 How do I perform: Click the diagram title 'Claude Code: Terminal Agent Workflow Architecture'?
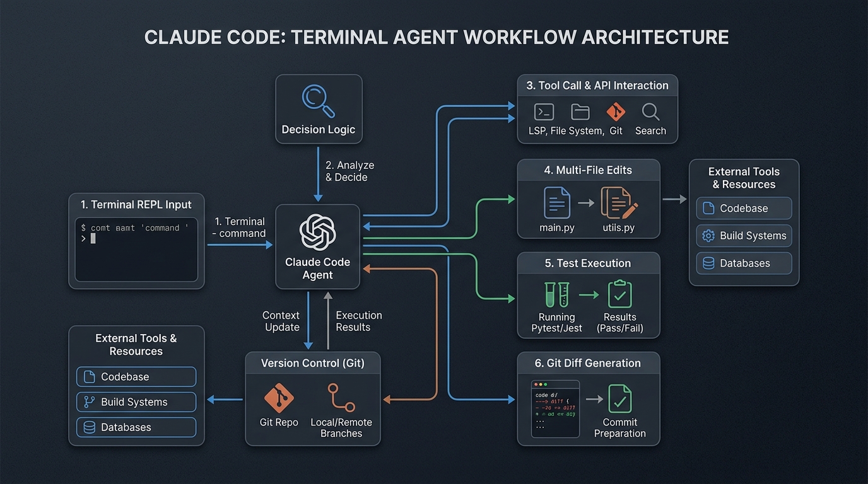(437, 37)
